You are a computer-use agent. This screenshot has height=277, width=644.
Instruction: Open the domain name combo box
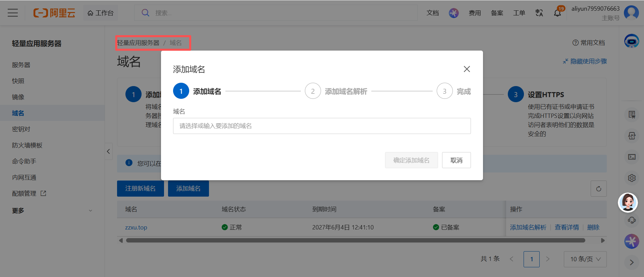click(x=322, y=126)
